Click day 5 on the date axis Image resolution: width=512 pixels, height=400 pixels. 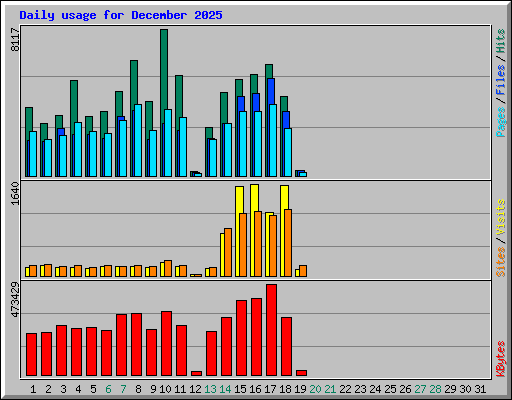pyautogui.click(x=93, y=389)
